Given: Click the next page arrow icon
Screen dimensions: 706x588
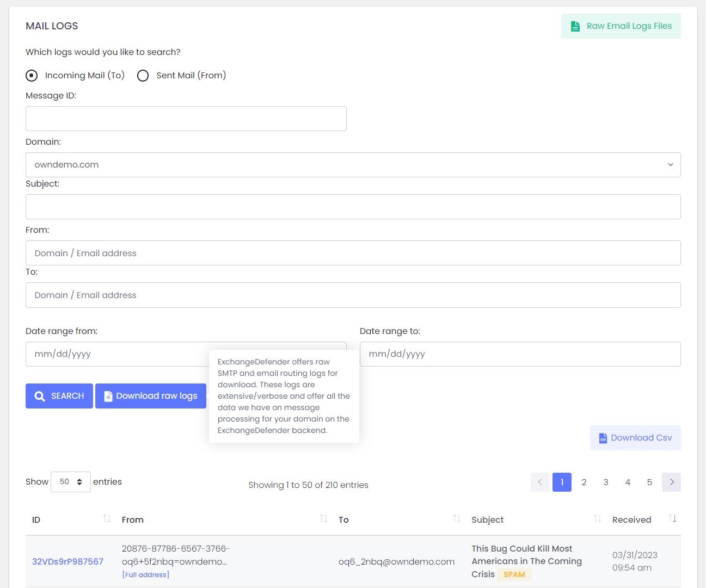Looking at the screenshot, I should (x=671, y=482).
